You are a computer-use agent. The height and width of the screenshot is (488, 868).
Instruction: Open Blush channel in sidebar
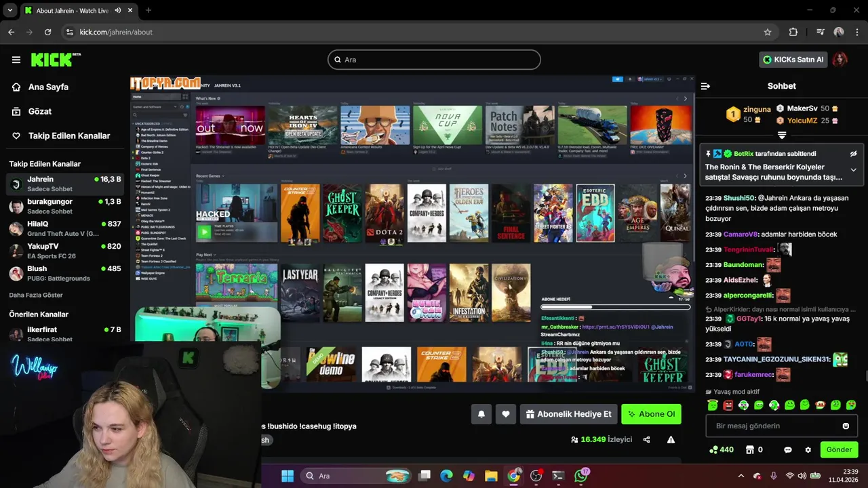coord(65,273)
